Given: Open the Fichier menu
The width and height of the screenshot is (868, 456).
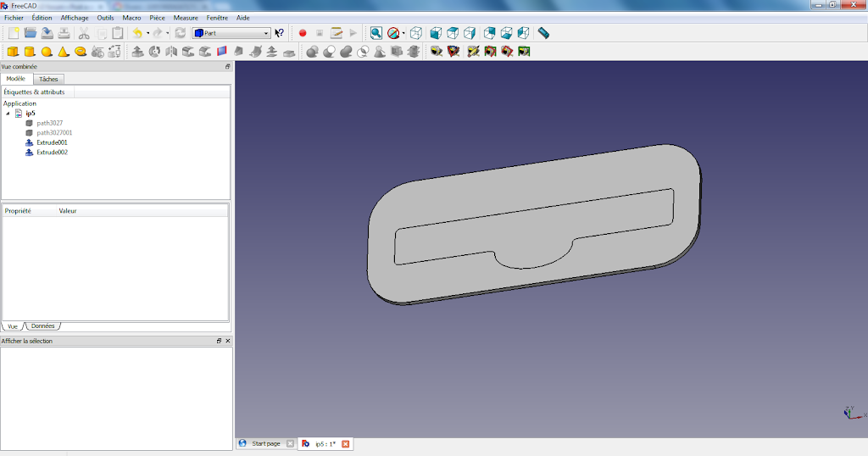Looking at the screenshot, I should tap(14, 18).
